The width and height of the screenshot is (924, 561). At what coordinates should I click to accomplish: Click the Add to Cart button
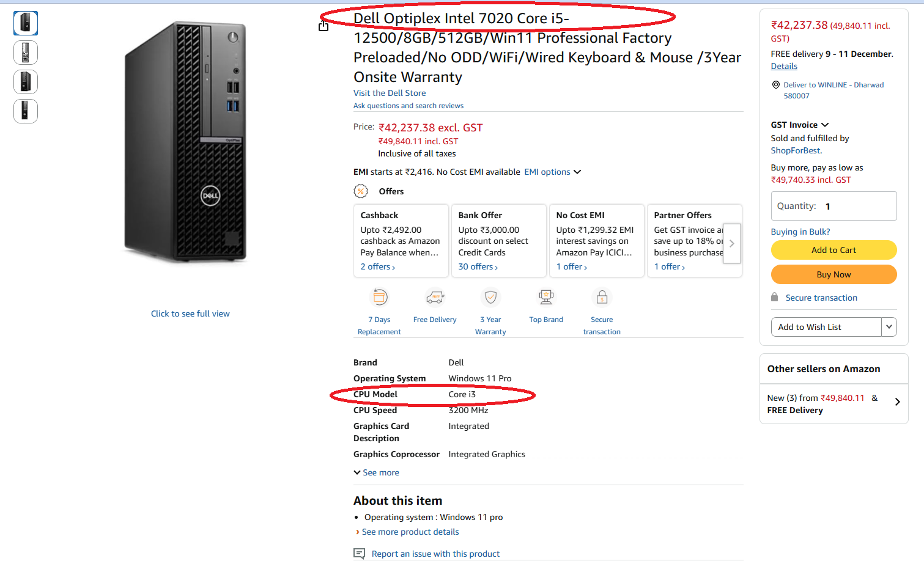(833, 250)
